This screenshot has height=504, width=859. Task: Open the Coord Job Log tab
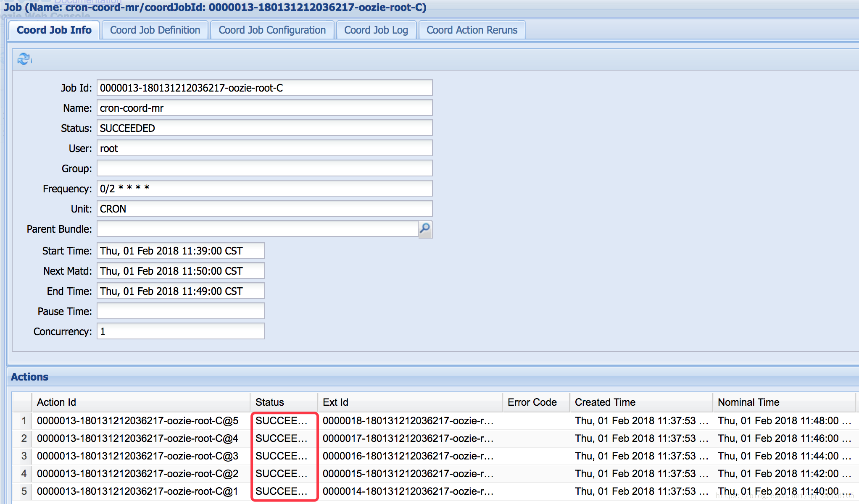[376, 30]
